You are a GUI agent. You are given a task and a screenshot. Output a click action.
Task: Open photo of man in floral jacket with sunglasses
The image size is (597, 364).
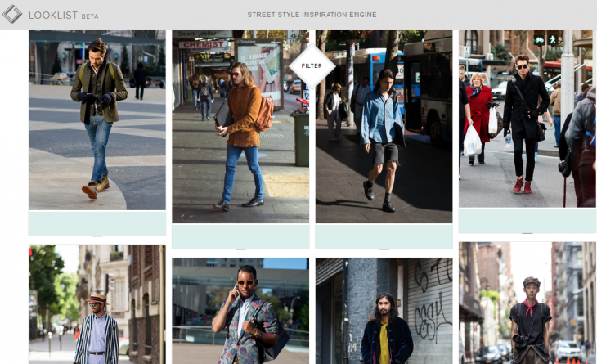(x=240, y=311)
